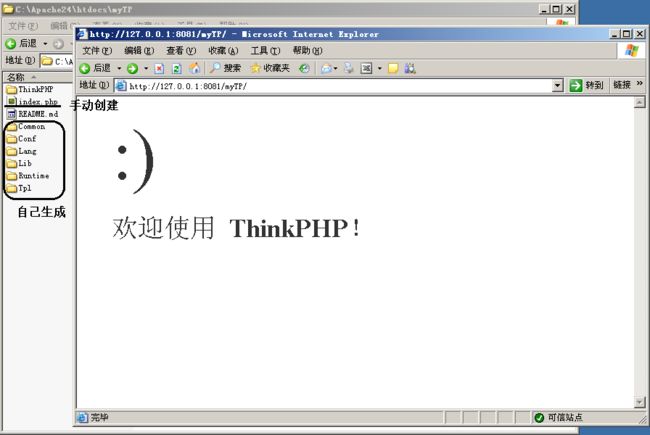This screenshot has width=650, height=435.
Task: Go to the Home page icon
Action: click(194, 68)
